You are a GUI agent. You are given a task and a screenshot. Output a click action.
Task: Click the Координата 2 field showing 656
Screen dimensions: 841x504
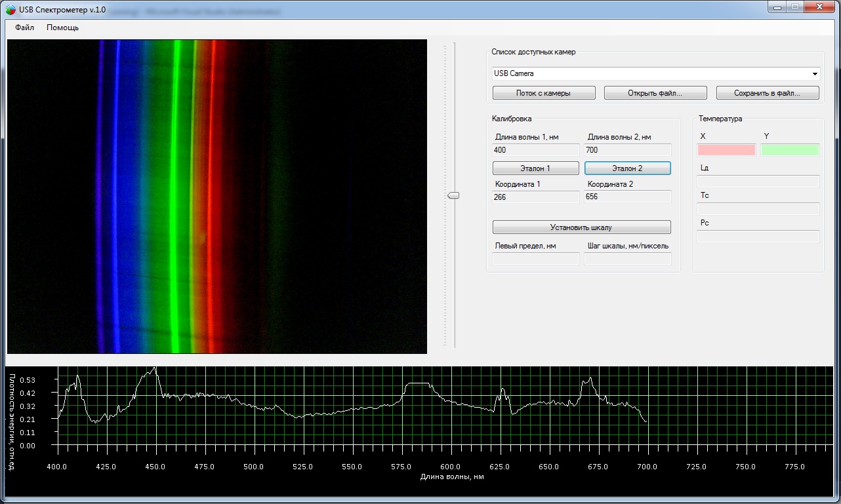[628, 197]
